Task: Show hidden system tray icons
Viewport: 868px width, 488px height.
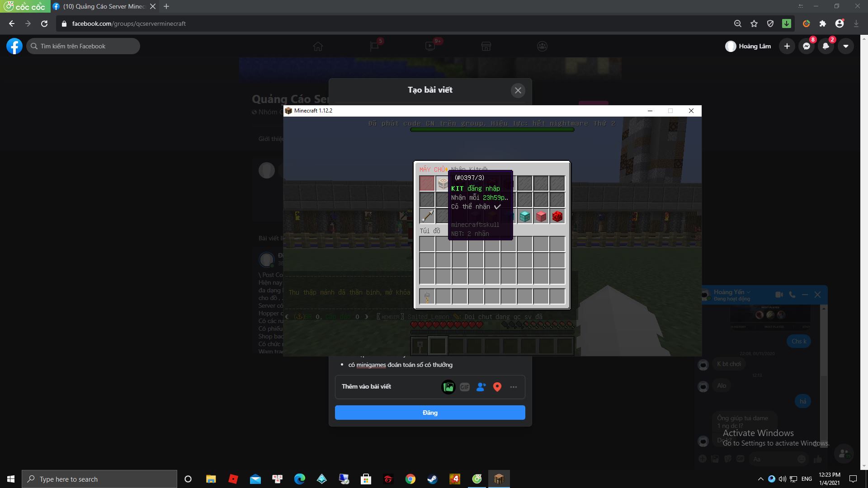Action: pyautogui.click(x=760, y=479)
